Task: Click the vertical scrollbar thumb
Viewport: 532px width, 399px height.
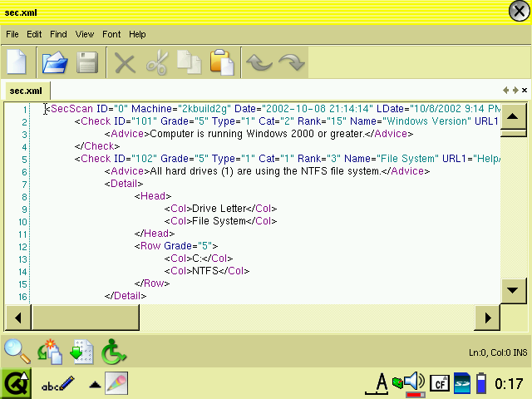Action: (513, 133)
